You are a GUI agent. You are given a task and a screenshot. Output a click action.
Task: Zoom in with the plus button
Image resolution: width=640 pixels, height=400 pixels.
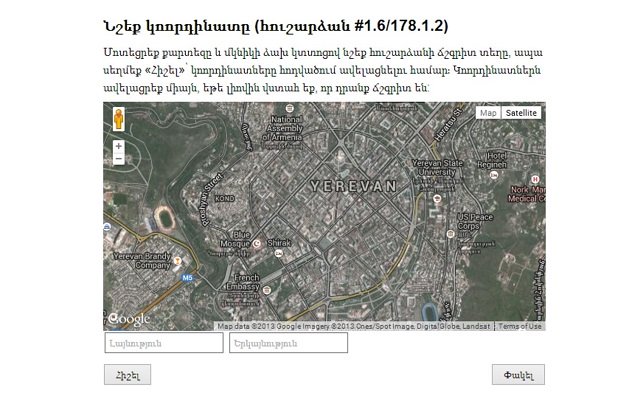pos(118,146)
